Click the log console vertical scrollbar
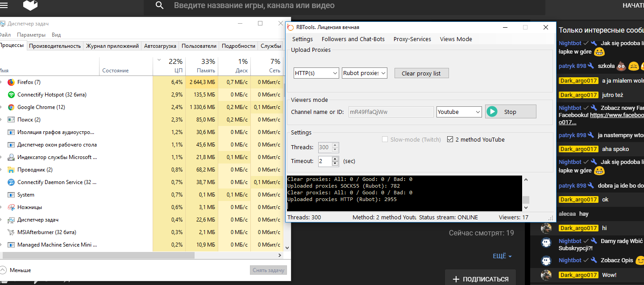The height and width of the screenshot is (285, 644). pos(526,193)
